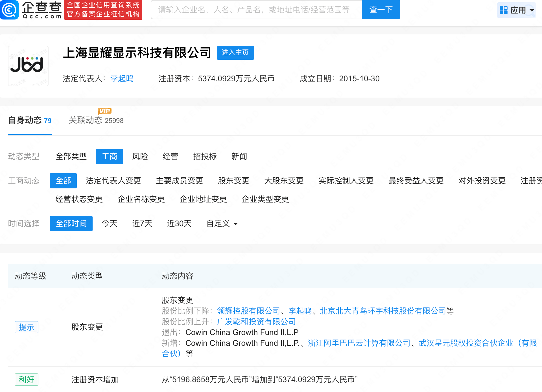The width and height of the screenshot is (542, 392).
Task: Open 浙江阿里巴巴云计算有限公司 link
Action: pyautogui.click(x=359, y=343)
